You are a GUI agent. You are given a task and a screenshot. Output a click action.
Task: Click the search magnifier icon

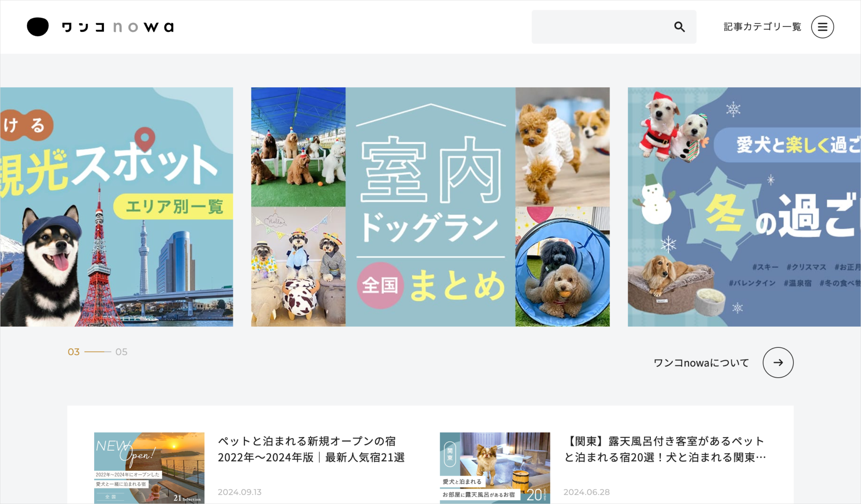pyautogui.click(x=680, y=26)
